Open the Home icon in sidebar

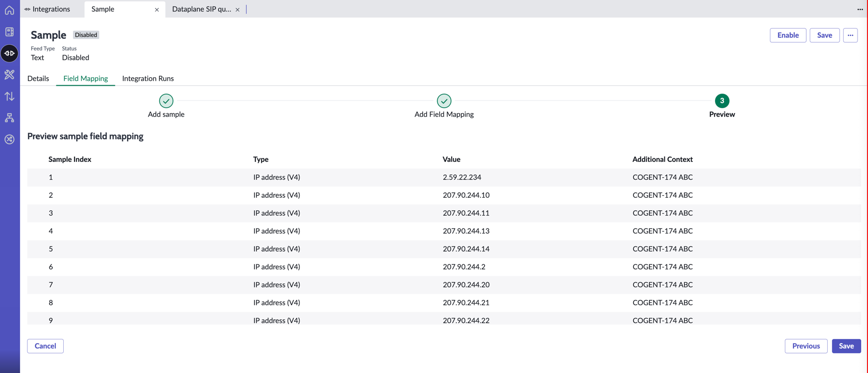pos(9,10)
